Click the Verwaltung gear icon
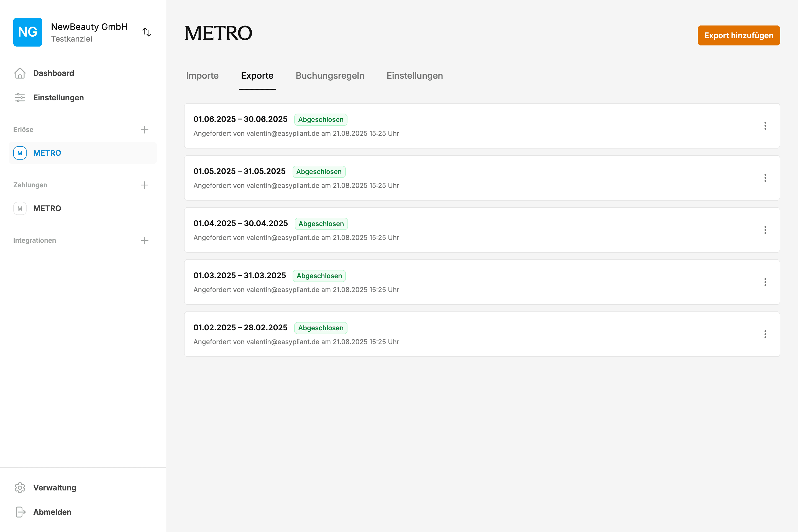The width and height of the screenshot is (798, 532). pos(20,488)
